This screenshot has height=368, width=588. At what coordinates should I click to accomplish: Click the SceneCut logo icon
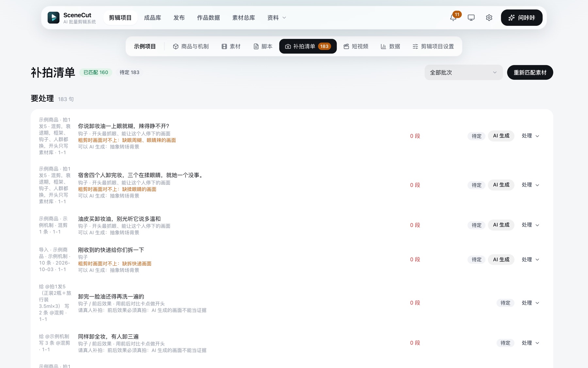[x=54, y=18]
